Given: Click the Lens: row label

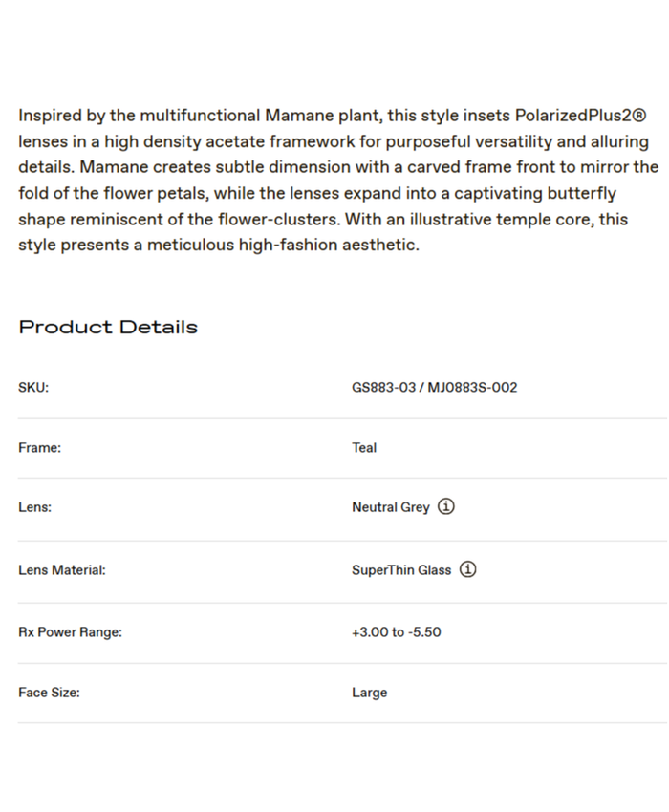Looking at the screenshot, I should click(34, 507).
